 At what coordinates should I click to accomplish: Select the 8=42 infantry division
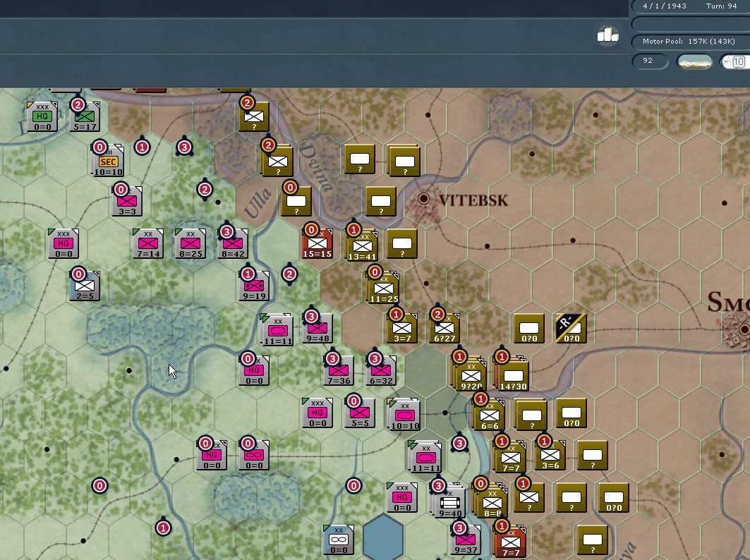pos(233,244)
